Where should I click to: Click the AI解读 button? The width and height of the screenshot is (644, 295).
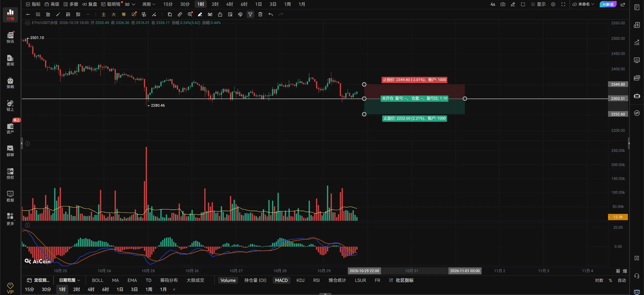pos(608,4)
